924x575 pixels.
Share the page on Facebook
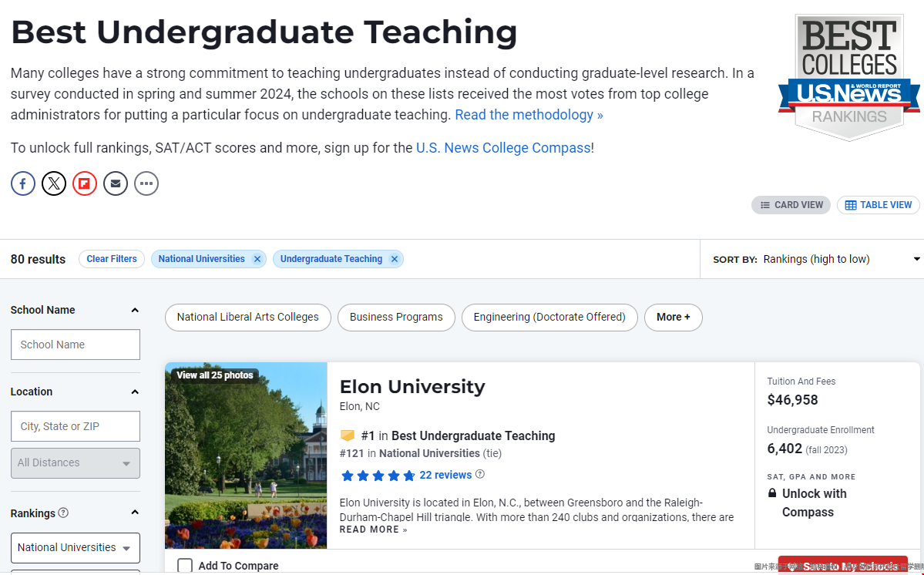(23, 183)
